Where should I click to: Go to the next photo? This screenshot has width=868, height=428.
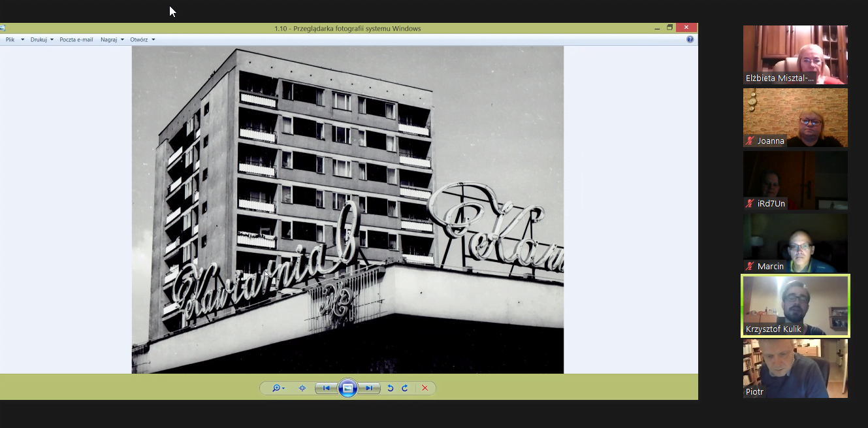(369, 388)
